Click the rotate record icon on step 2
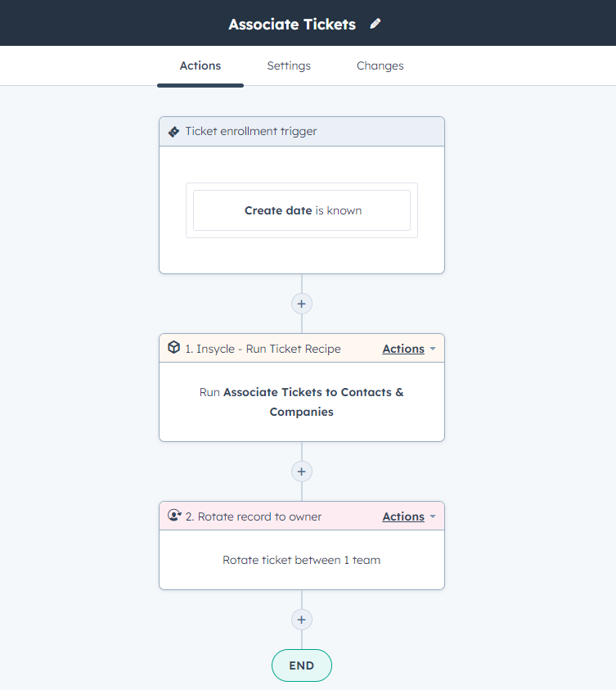616x690 pixels. [173, 515]
